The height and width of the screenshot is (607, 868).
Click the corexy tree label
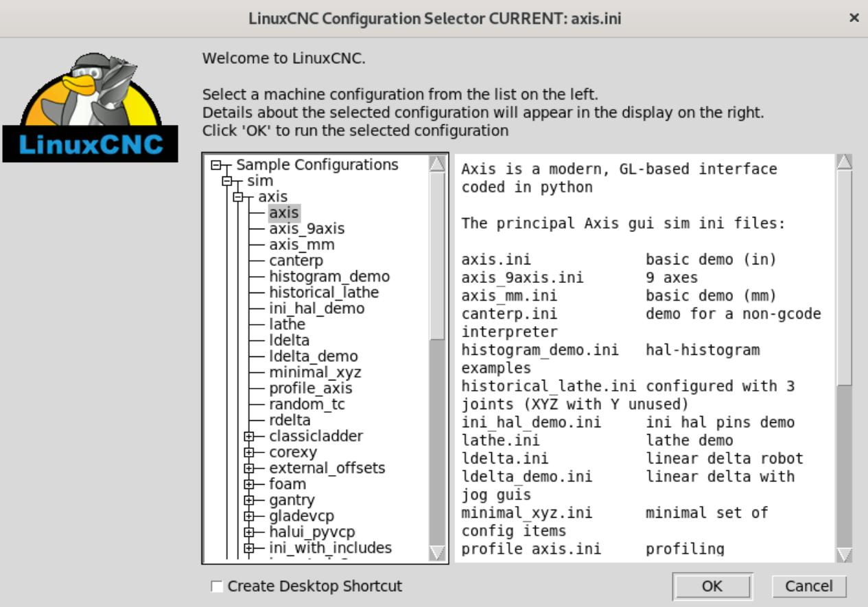[293, 453]
